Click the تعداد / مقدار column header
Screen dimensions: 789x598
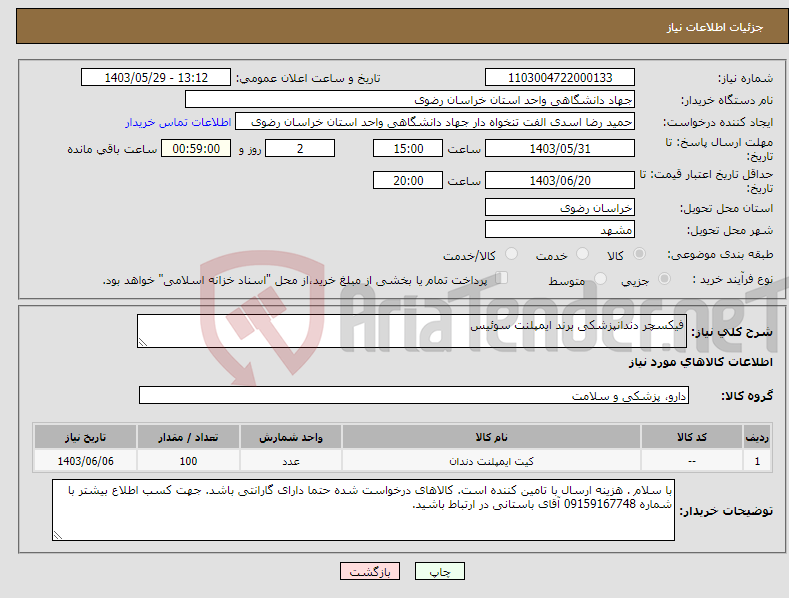click(188, 437)
